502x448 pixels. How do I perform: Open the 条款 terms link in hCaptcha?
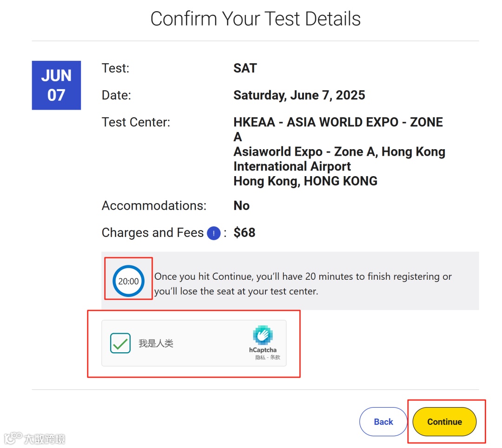tap(275, 357)
